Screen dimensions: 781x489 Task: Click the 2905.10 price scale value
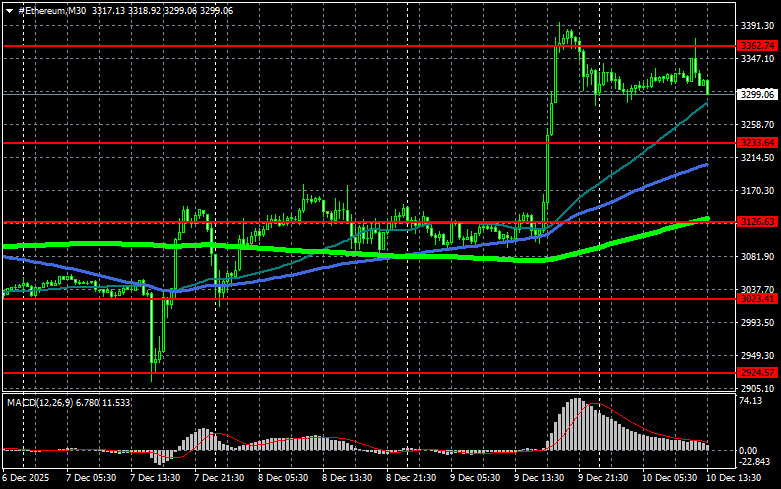pyautogui.click(x=757, y=388)
